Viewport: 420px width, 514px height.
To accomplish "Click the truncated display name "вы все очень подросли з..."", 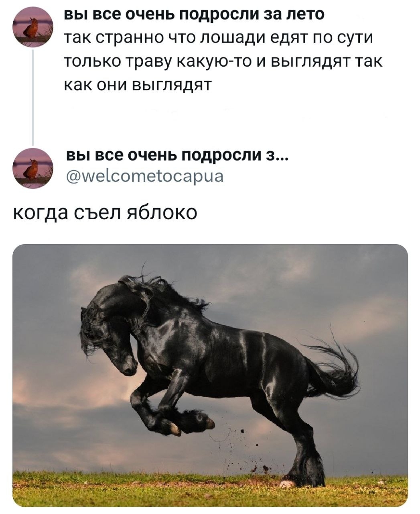I will click(x=176, y=155).
